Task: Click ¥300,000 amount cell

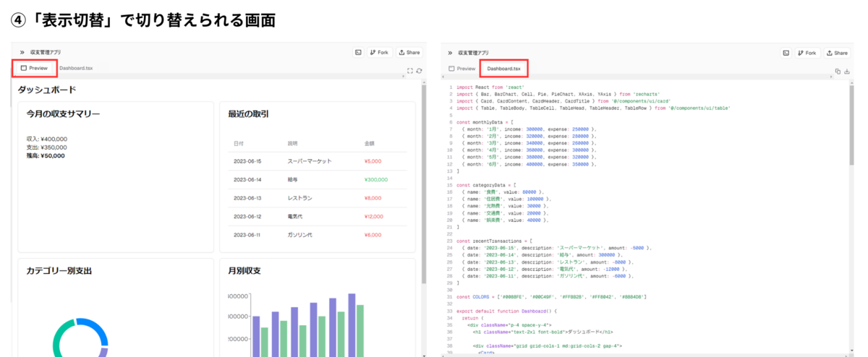Action: pos(376,179)
